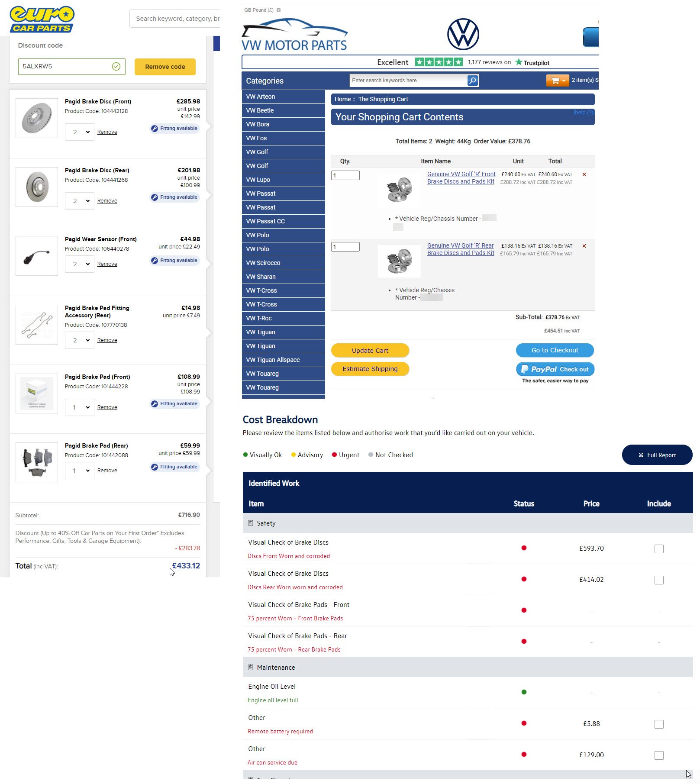
Task: Remove the Front Brake Discs kit with red X
Action: click(584, 174)
